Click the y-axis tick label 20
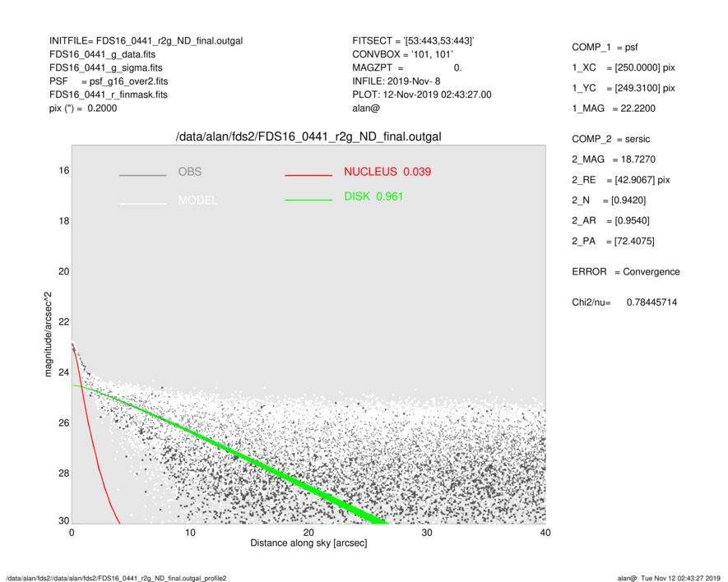The image size is (728, 582). click(63, 271)
